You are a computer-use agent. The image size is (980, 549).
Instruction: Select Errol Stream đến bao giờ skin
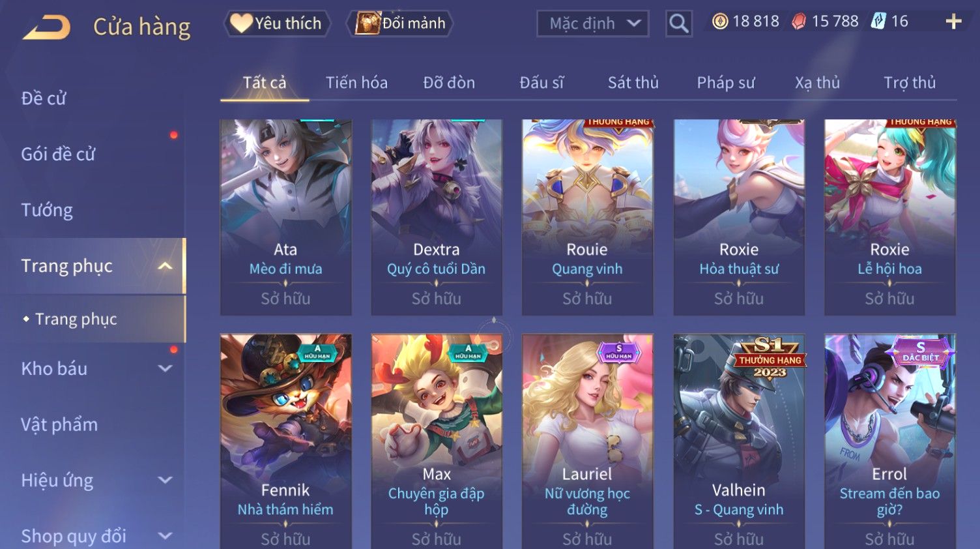point(889,441)
